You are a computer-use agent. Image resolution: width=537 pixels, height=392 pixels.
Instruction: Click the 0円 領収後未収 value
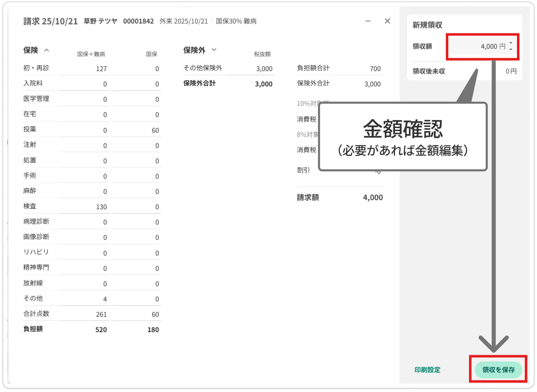(x=511, y=71)
